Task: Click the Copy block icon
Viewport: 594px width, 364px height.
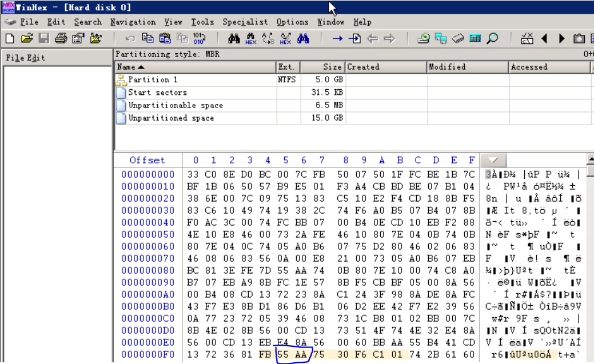Action: (147, 38)
